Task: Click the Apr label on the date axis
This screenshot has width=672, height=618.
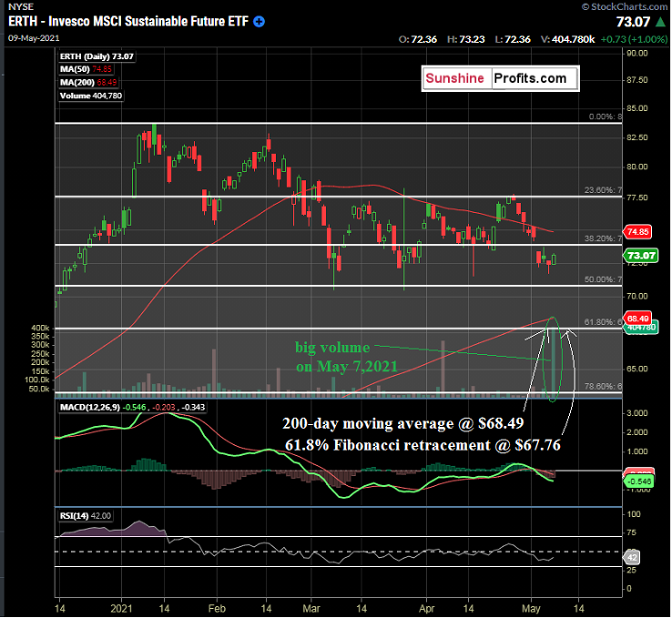Action: (427, 609)
